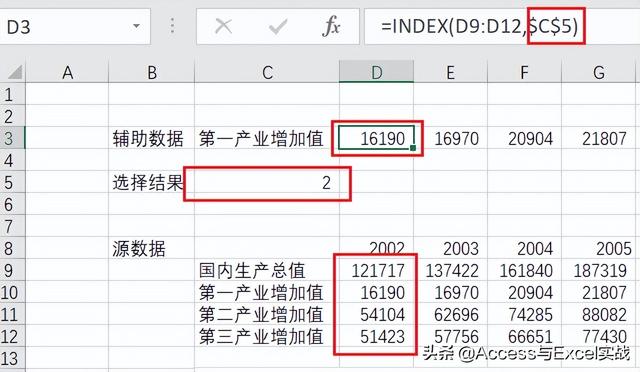Viewport: 640px width, 372px height.
Task: Open the Insert Function fx icon
Action: tap(331, 27)
